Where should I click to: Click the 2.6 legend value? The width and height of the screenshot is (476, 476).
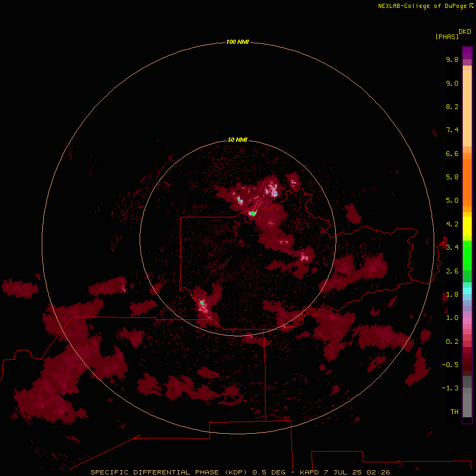452,271
